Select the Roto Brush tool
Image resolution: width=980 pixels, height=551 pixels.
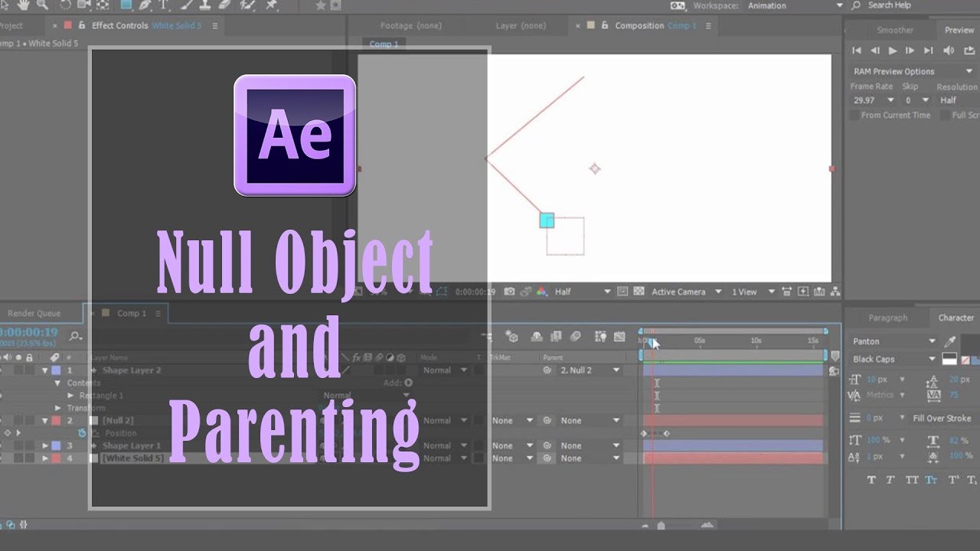coord(247,5)
